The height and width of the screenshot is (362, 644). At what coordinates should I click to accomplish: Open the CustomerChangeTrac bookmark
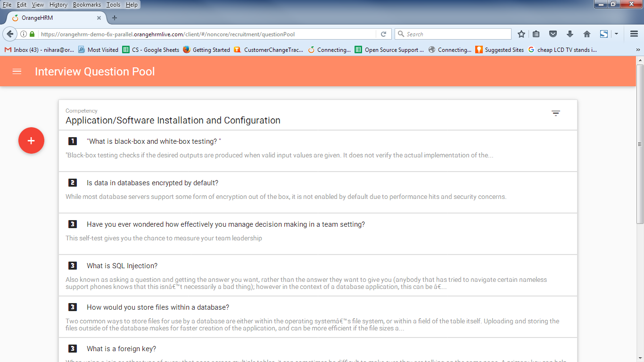point(269,49)
